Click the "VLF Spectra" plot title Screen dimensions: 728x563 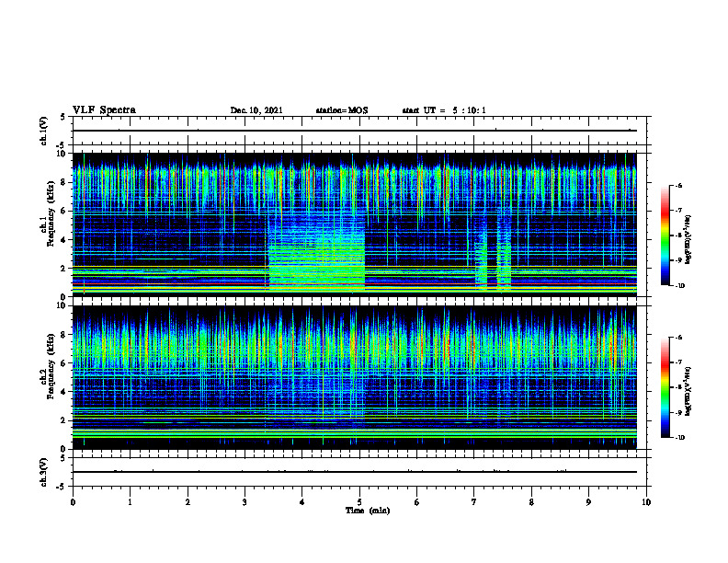pos(104,110)
